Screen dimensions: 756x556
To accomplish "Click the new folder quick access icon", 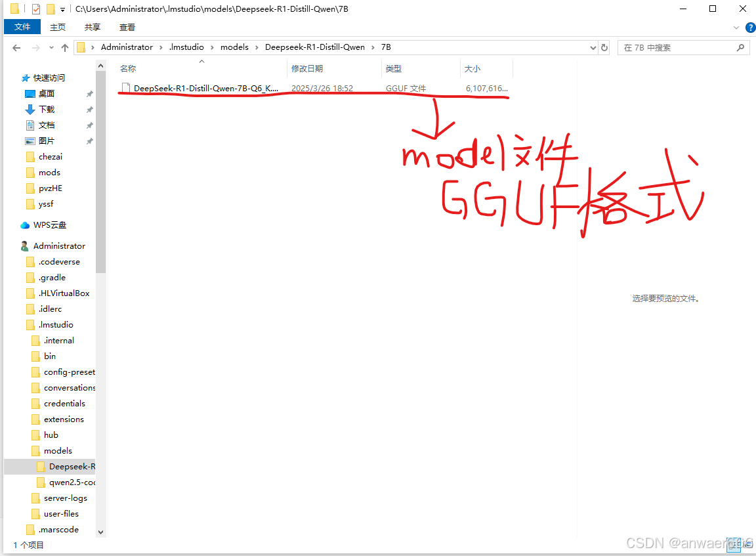I will click(x=51, y=9).
